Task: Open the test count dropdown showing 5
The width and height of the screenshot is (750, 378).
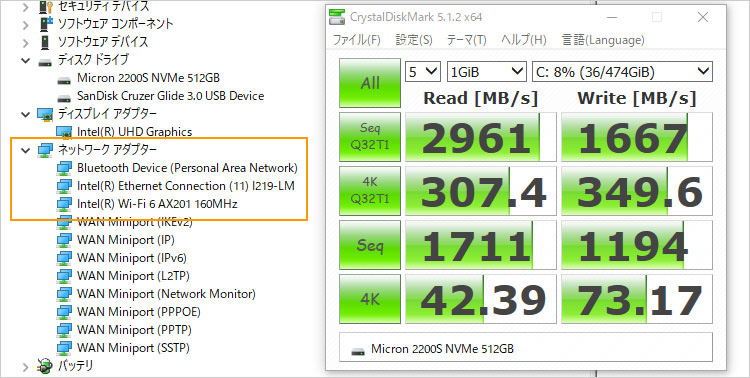Action: pyautogui.click(x=423, y=72)
